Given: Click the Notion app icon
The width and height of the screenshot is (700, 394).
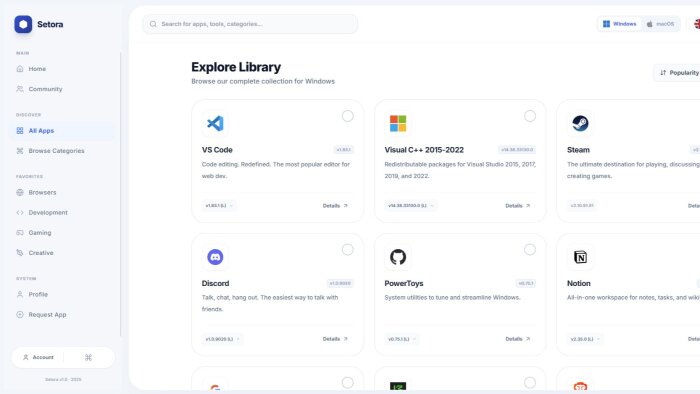Looking at the screenshot, I should click(580, 257).
